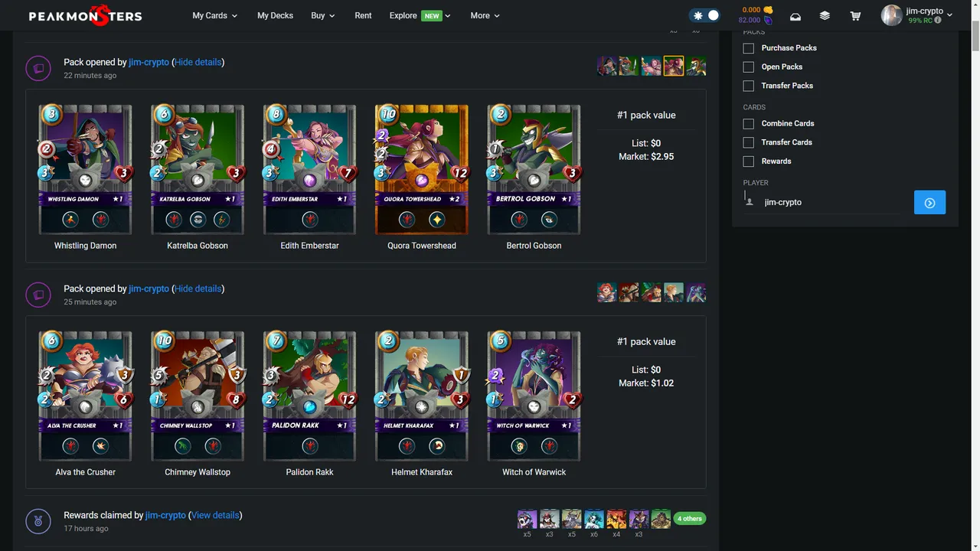Viewport: 980px width, 551px height.
Task: Select Katrelba Gobson's lightning ability icon
Action: click(221, 220)
